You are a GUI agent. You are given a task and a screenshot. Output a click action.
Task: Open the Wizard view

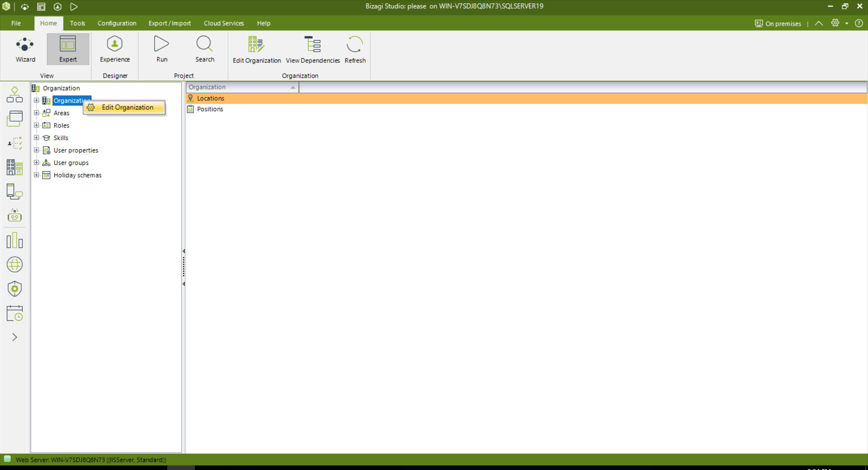click(25, 49)
